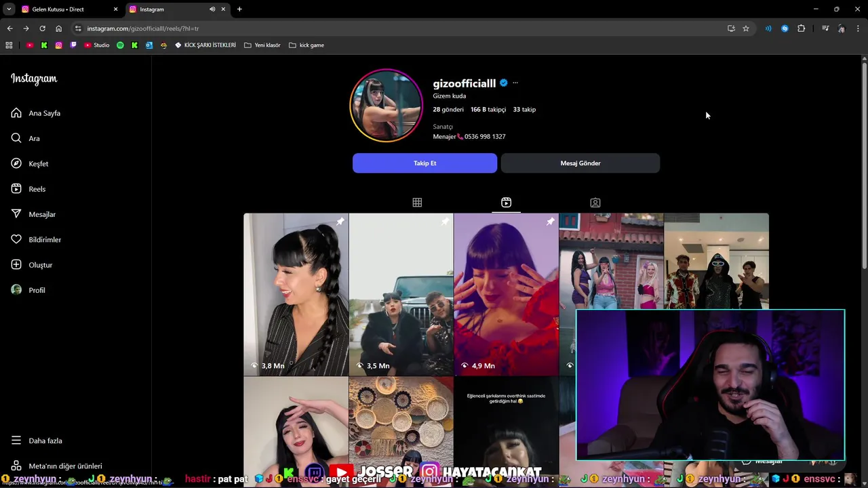Open the Twitch bookmark
868x488 pixels.
[x=73, y=45]
